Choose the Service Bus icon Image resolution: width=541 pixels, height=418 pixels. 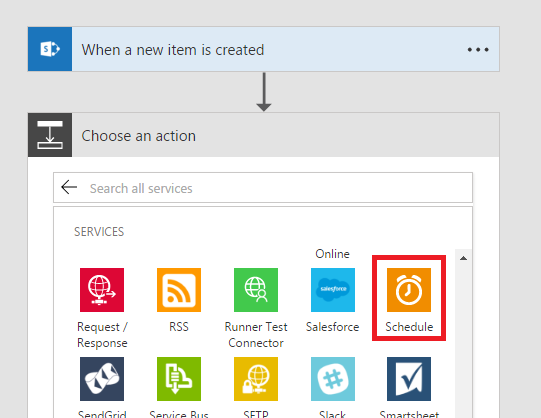pyautogui.click(x=179, y=379)
